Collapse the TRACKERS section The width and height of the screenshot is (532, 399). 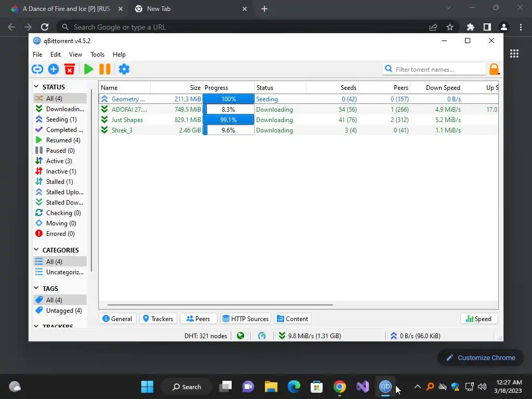tap(36, 326)
